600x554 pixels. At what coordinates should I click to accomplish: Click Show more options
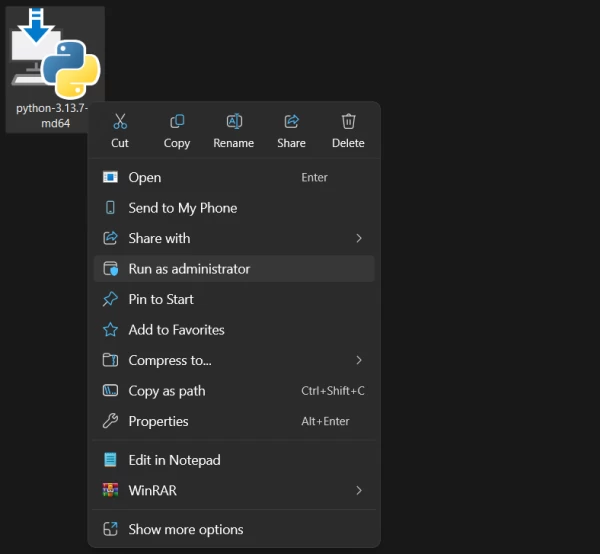(x=185, y=529)
